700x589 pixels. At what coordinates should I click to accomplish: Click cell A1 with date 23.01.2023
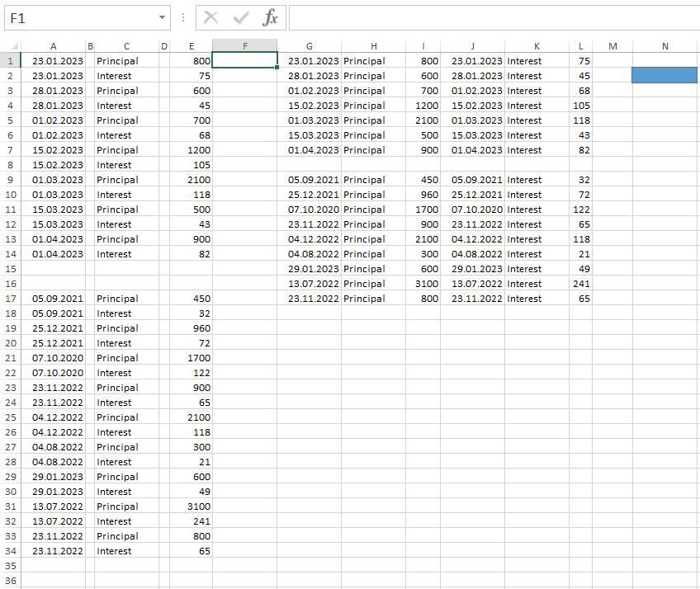(x=53, y=61)
